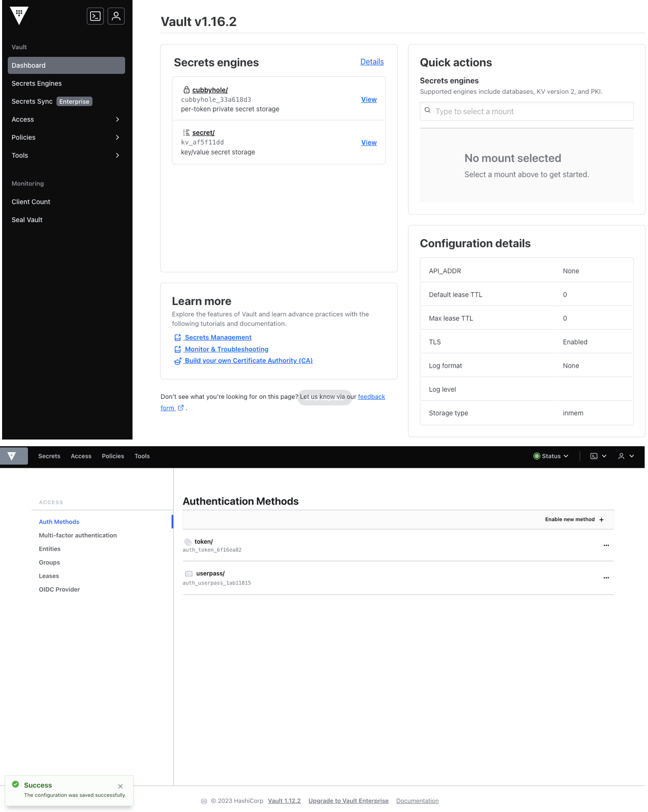Open the Vault console terminal icon in sidebar
Viewport: 648px width, 812px height.
click(95, 16)
